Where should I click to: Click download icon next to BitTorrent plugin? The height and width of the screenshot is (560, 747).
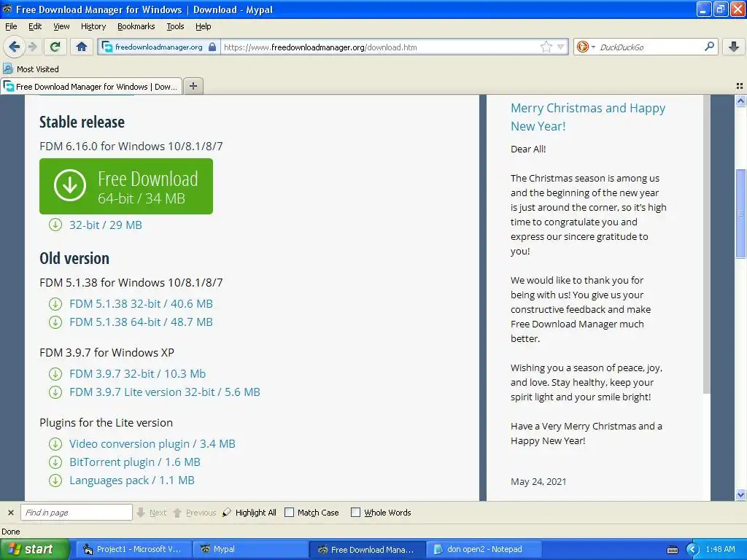(x=55, y=462)
